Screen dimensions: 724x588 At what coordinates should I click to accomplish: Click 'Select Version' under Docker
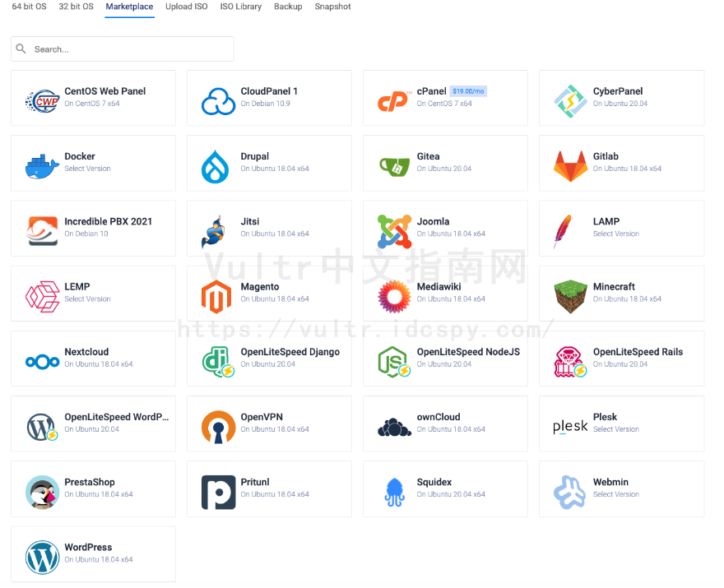pyautogui.click(x=87, y=169)
